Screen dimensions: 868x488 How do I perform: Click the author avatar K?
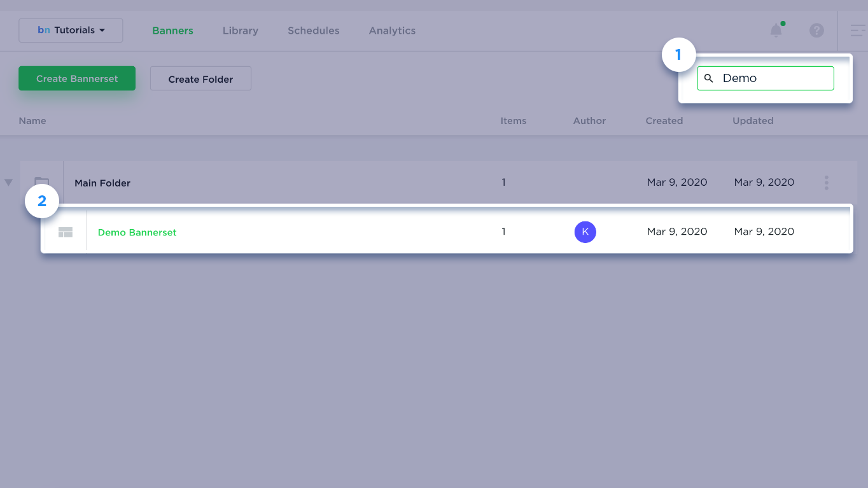point(585,232)
